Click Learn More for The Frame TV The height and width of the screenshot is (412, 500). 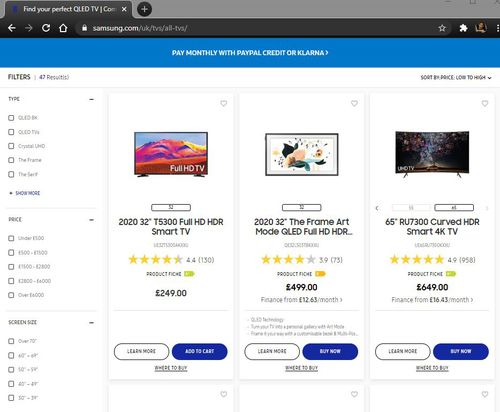point(272,351)
